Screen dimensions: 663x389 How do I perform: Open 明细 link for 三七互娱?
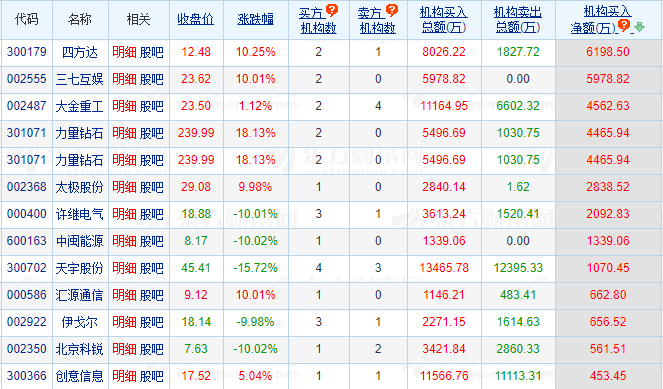point(124,79)
